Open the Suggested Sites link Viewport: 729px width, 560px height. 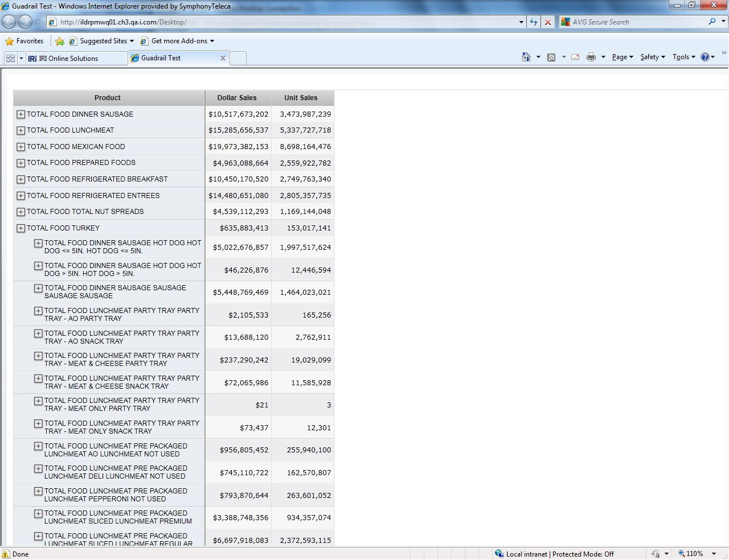(x=103, y=41)
